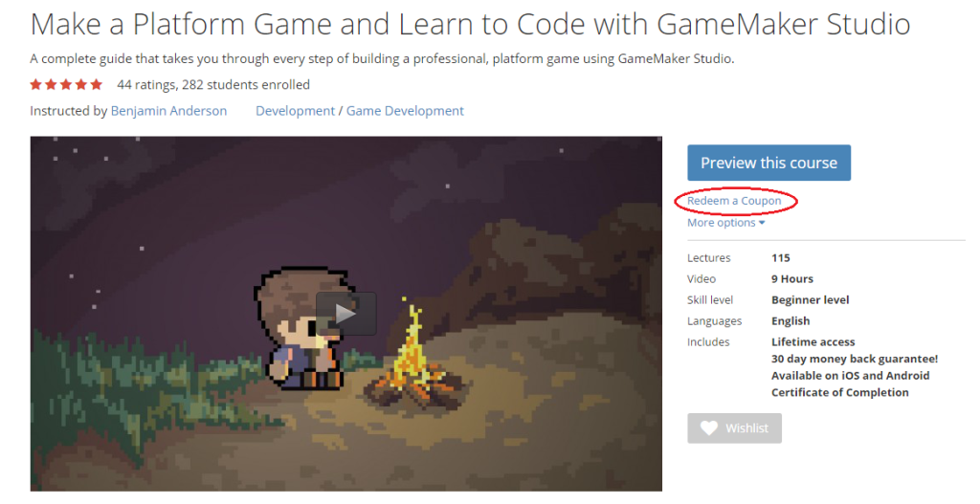Click the fifth red rating star
The image size is (980, 504).
(96, 84)
